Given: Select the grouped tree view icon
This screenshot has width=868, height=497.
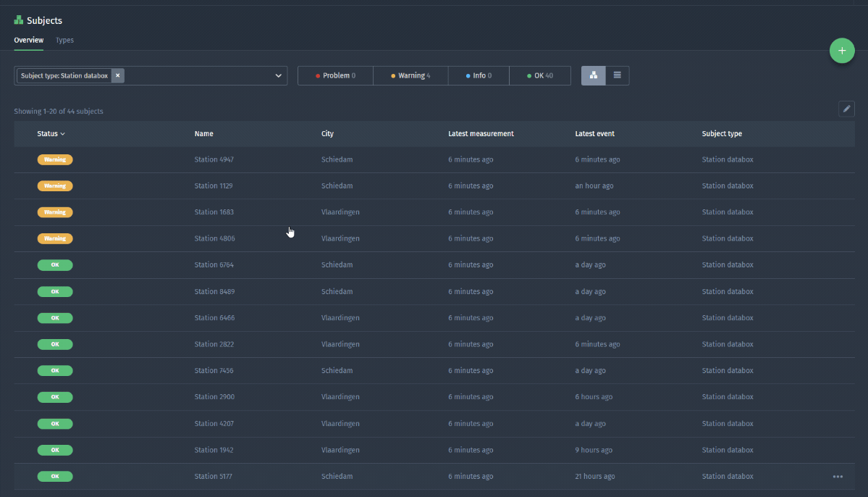Looking at the screenshot, I should tap(593, 75).
